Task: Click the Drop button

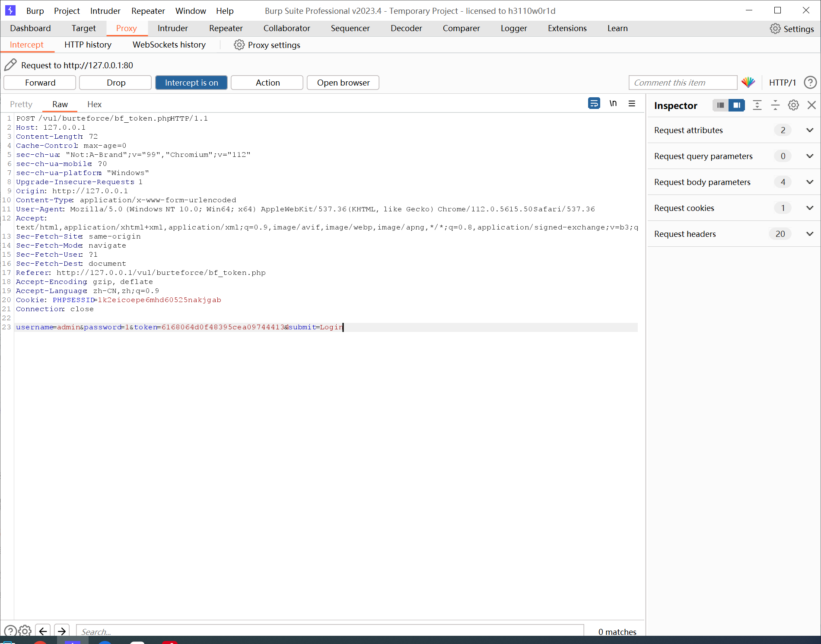Action: click(116, 83)
